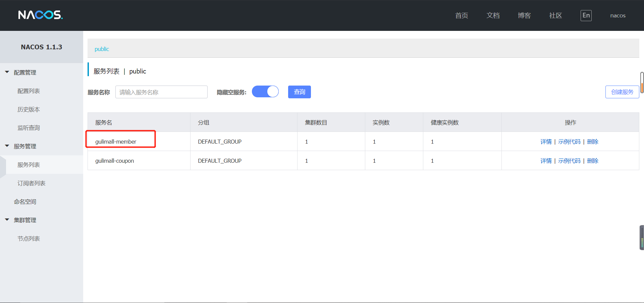Open 配置列表 in the sidebar
This screenshot has width=644, height=303.
pyautogui.click(x=29, y=91)
